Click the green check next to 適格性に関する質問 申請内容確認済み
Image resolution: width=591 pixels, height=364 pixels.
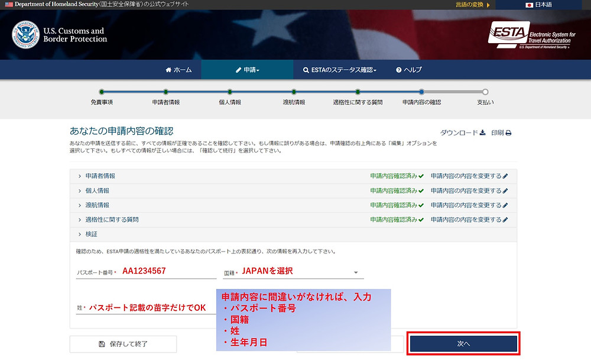421,220
